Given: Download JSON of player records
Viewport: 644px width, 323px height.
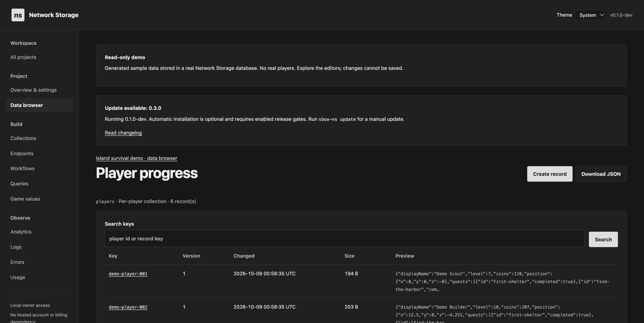Looking at the screenshot, I should [x=601, y=174].
